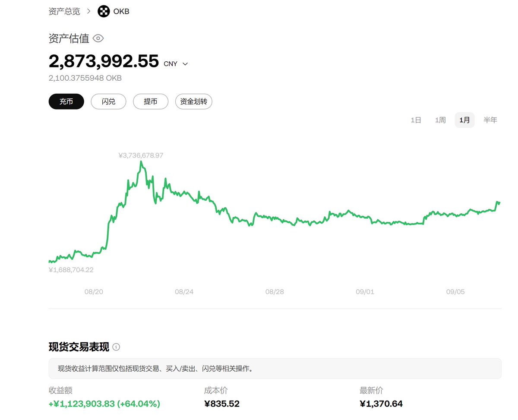
Task: Select the 1月 chart range tab
Action: (464, 120)
